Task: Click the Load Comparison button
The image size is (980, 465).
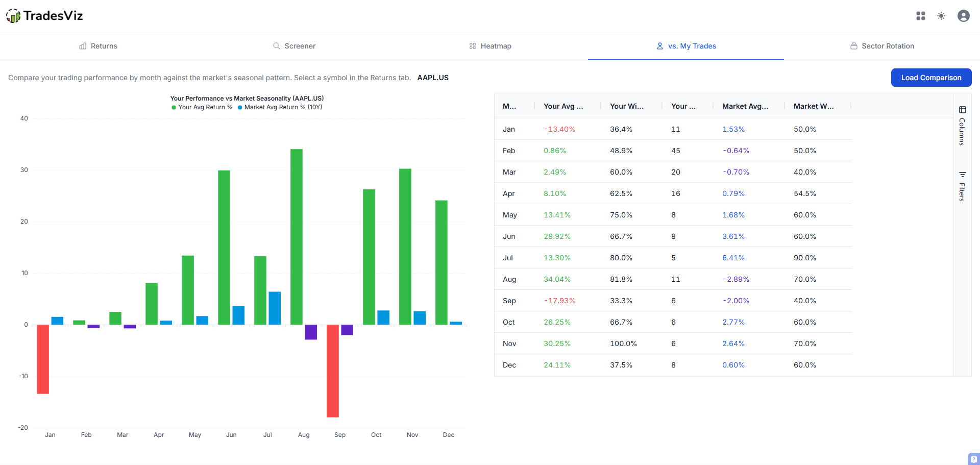Action: pos(931,78)
